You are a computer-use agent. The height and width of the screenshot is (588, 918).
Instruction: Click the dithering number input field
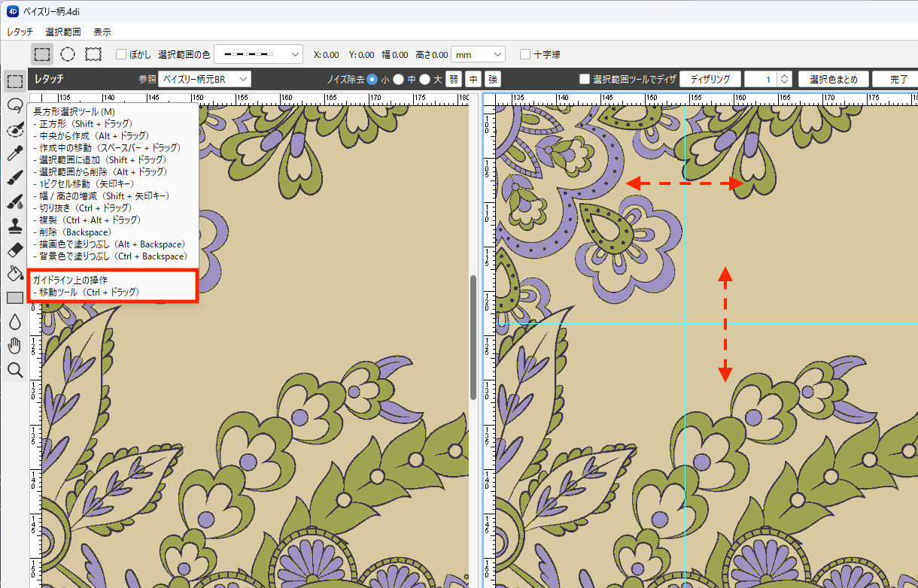[x=761, y=79]
